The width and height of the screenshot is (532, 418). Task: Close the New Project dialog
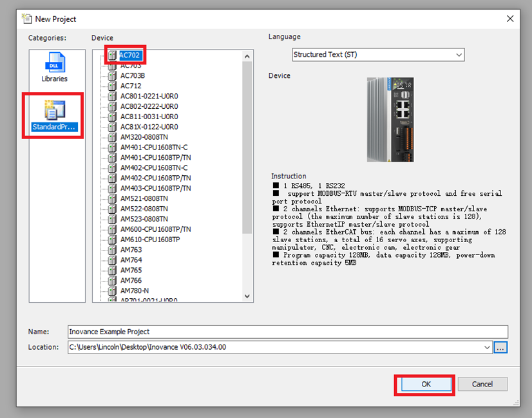click(510, 19)
